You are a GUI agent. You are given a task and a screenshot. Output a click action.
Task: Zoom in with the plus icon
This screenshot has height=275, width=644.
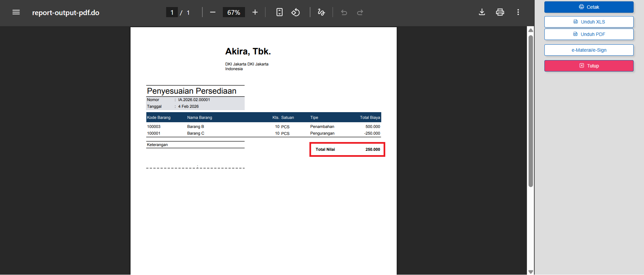pyautogui.click(x=255, y=12)
